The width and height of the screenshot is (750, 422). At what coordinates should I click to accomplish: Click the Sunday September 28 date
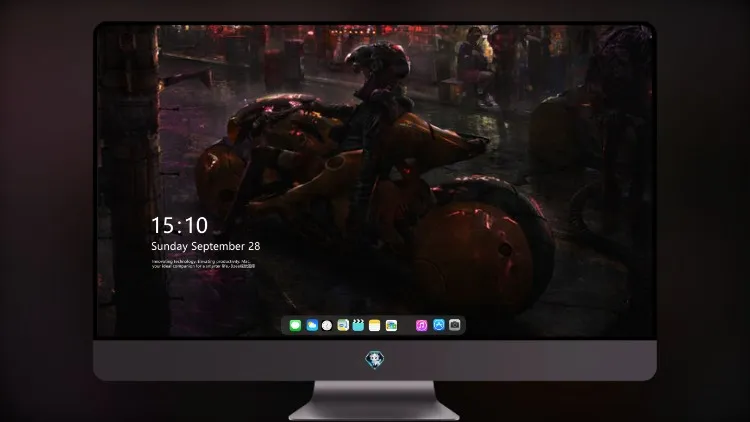pos(206,246)
